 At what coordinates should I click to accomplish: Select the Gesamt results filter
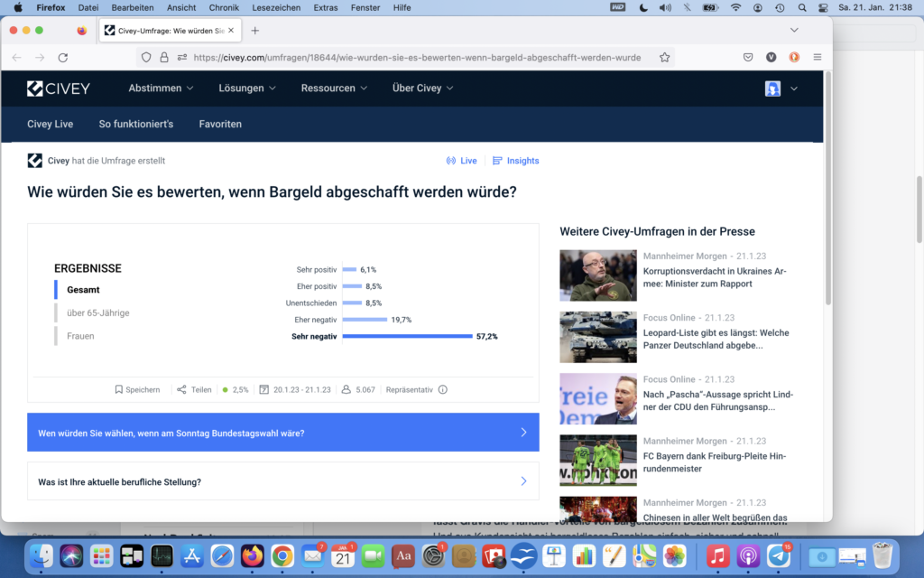coord(83,290)
